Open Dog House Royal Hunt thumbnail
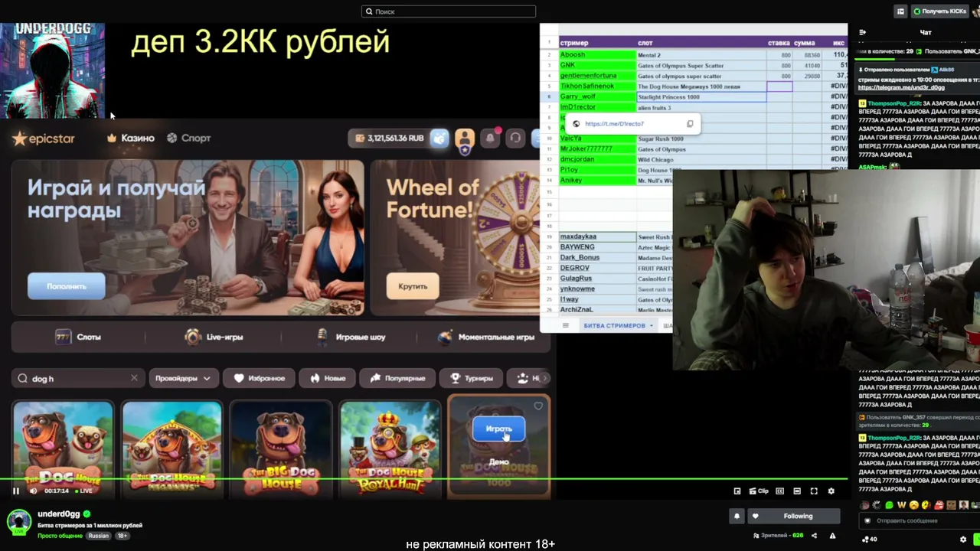Image resolution: width=980 pixels, height=551 pixels. (390, 448)
